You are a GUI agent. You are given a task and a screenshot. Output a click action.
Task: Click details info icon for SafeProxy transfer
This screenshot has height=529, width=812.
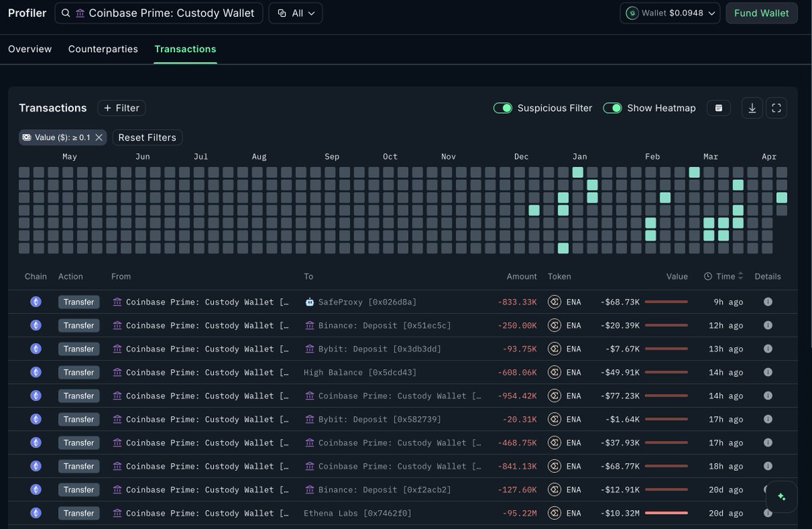tap(768, 302)
